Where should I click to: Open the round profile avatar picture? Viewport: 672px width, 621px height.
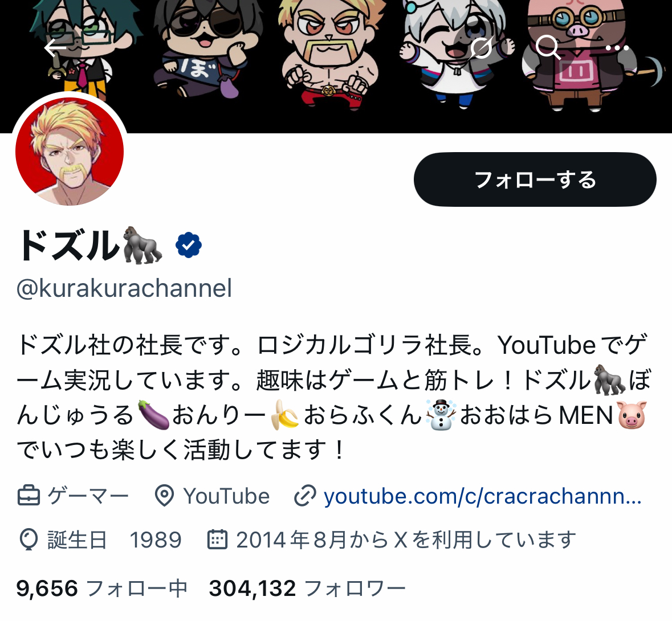click(70, 151)
